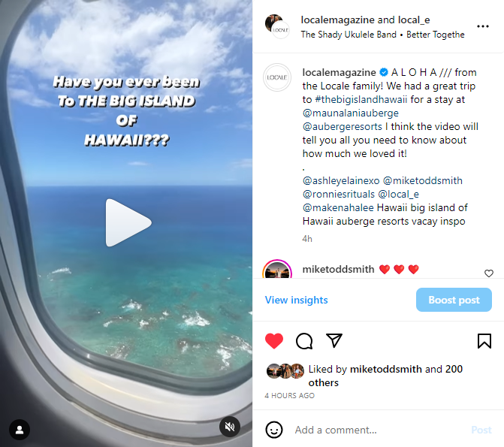Like miketoddsmith's comment heart

tap(488, 273)
